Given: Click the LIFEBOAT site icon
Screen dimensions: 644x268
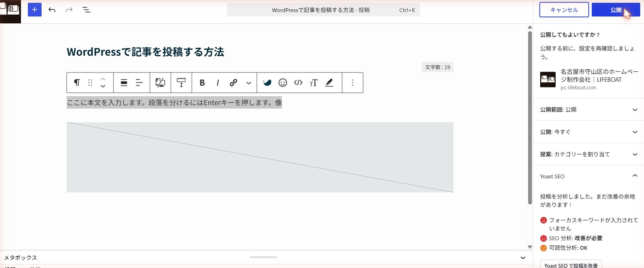Looking at the screenshot, I should (548, 79).
